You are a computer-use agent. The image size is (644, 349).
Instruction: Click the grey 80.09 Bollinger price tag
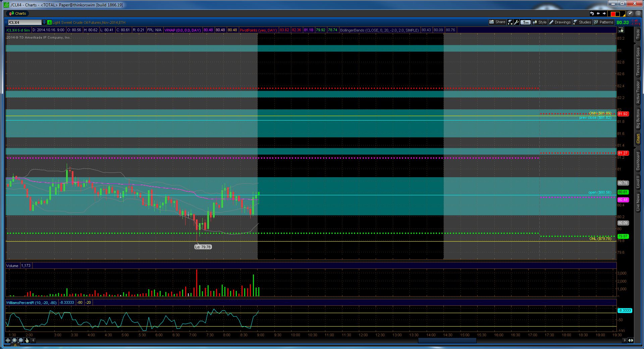pyautogui.click(x=623, y=223)
